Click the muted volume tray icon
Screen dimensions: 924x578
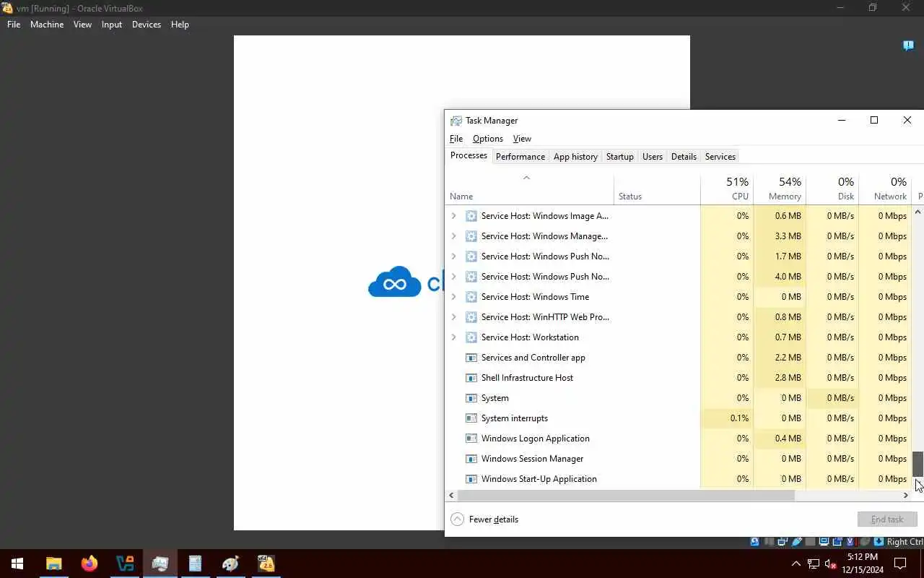(x=830, y=564)
